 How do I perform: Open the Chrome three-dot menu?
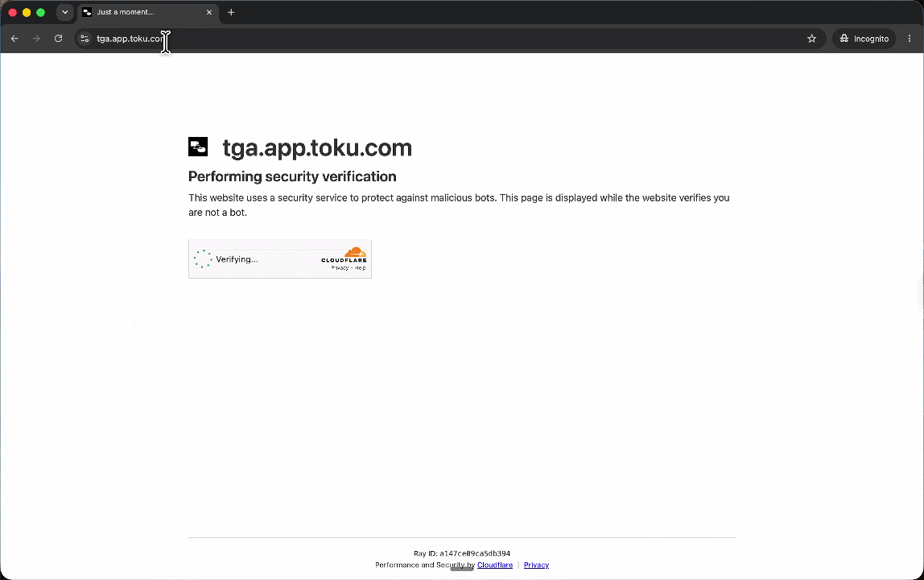(910, 39)
